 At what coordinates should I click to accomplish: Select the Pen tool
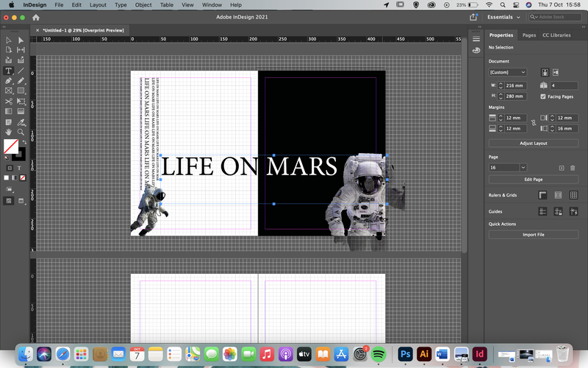8,81
